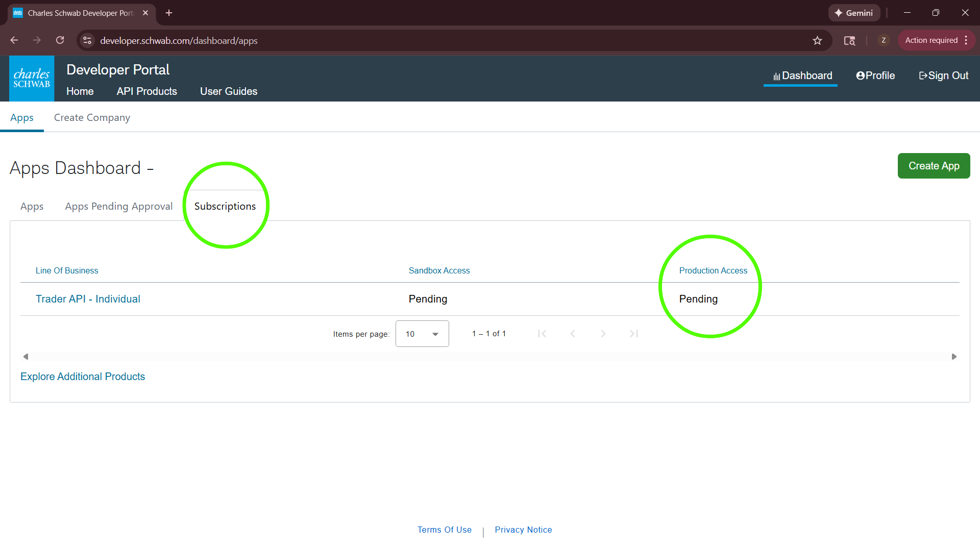The image size is (980, 551).
Task: Open Chrome menu three-dot icon
Action: (x=966, y=40)
